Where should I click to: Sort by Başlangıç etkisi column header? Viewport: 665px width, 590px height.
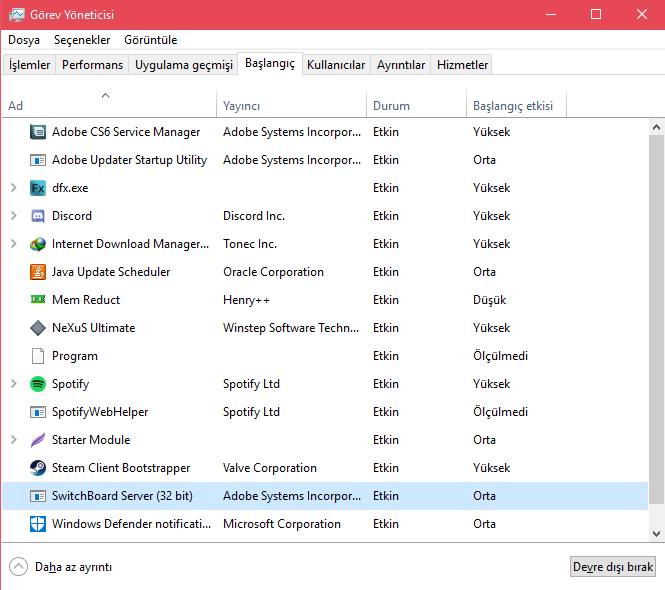click(x=515, y=106)
